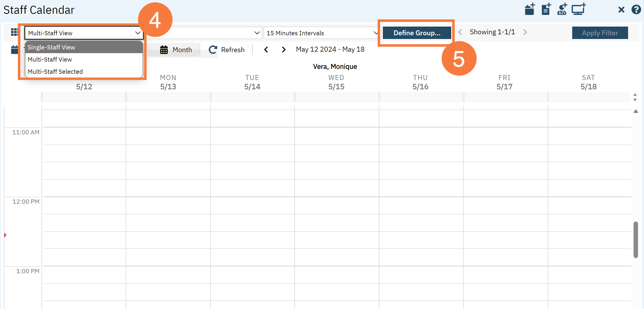Viewport: 644px width, 309px height.
Task: Click the add monitor screen icon
Action: 578,9
